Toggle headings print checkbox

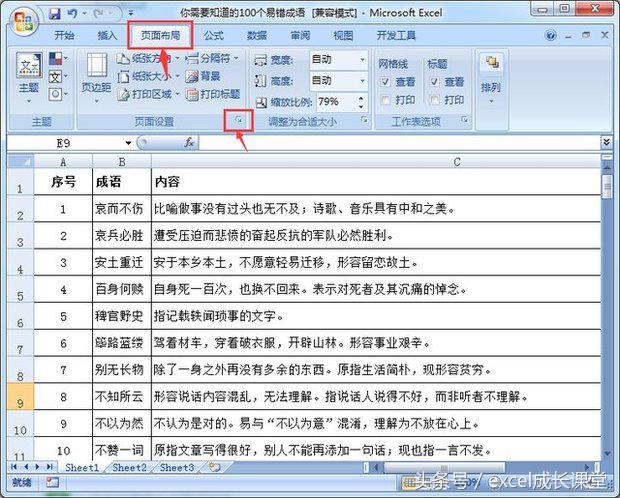(434, 100)
